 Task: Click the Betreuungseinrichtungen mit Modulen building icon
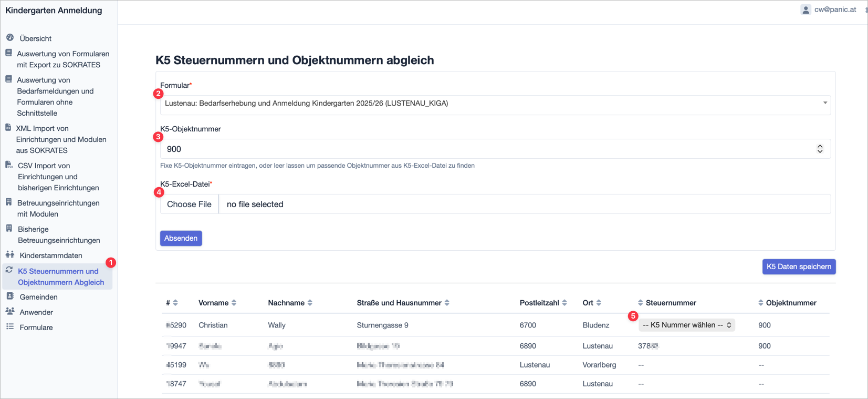pyautogui.click(x=9, y=202)
